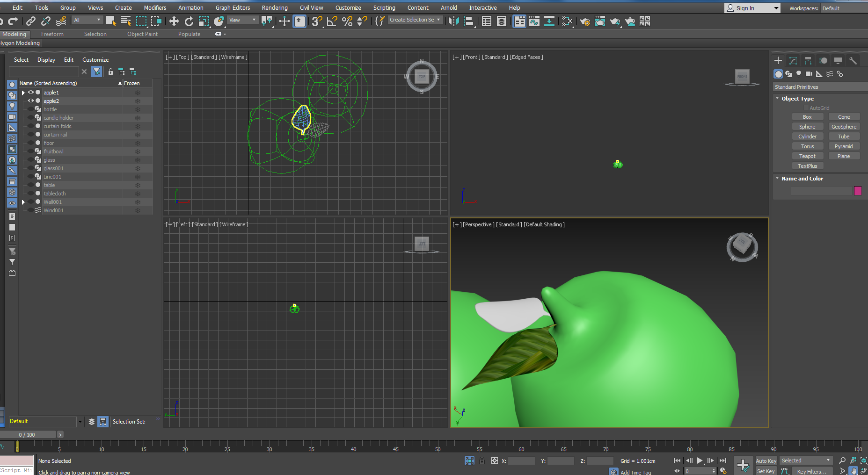Click the Utilities wrench panel icon
Screen dimensions: 868x475
point(853,61)
